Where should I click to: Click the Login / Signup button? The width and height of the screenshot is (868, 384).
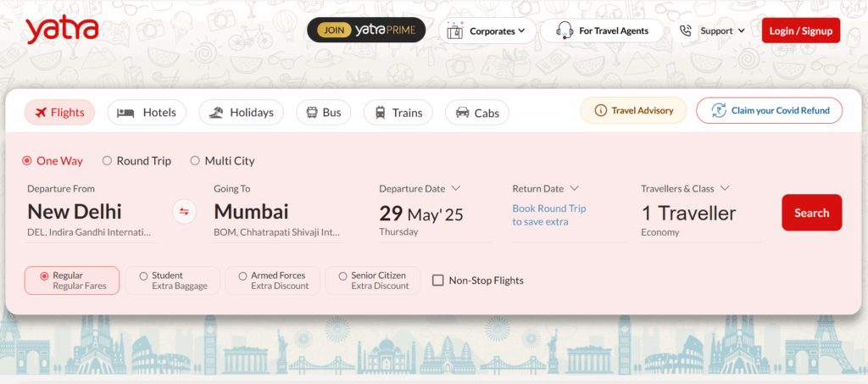coord(800,31)
